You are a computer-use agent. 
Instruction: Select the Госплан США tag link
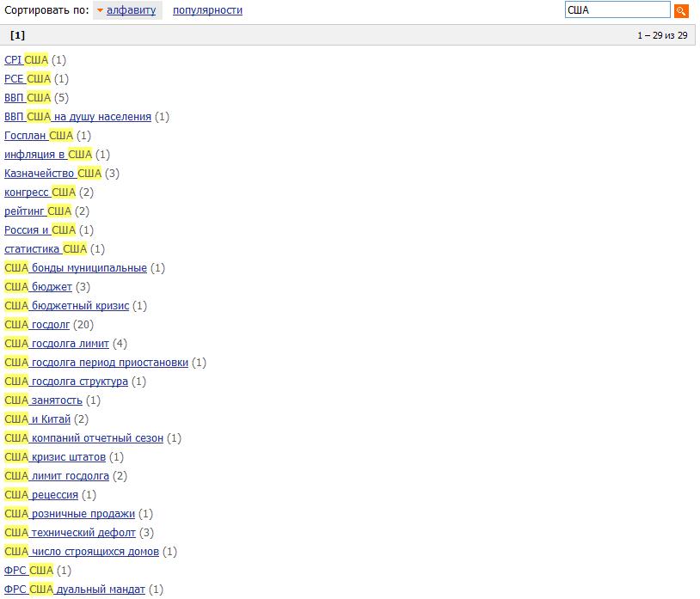[39, 136]
